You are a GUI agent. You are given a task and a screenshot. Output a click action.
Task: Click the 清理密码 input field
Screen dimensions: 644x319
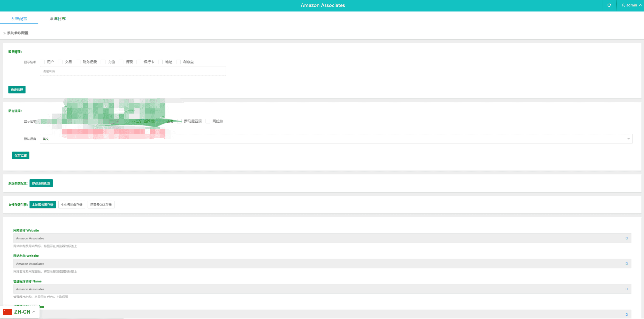(133, 71)
